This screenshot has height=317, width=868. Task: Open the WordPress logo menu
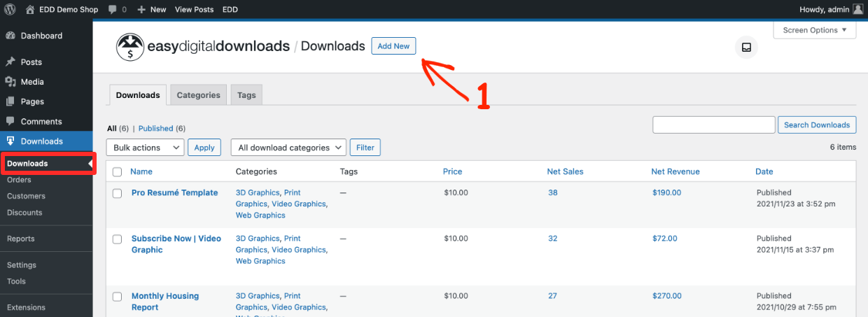point(10,10)
